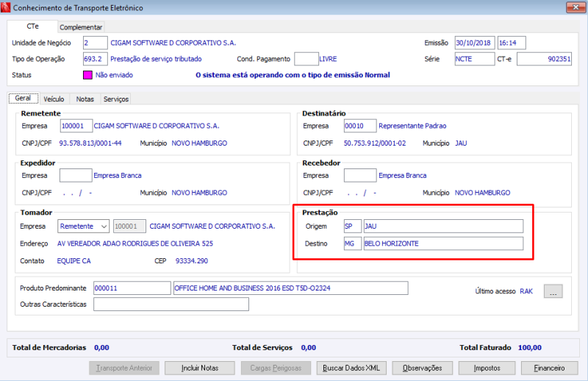The height and width of the screenshot is (381, 588).
Task: Click the Tipo de Operação field 693.2
Action: tap(96, 59)
